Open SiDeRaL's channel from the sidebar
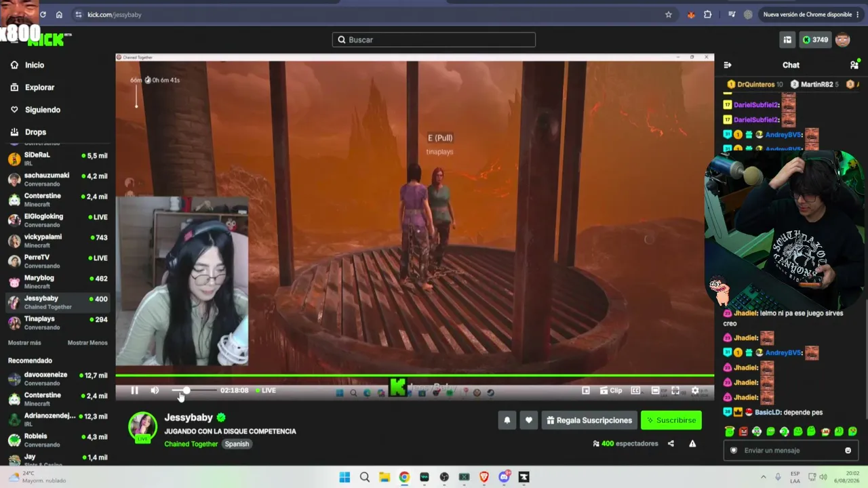 click(58, 159)
